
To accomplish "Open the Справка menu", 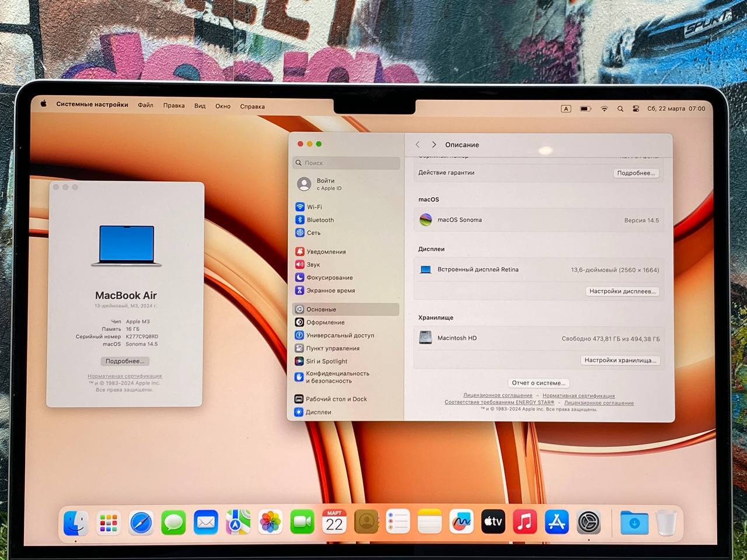I will pos(252,107).
